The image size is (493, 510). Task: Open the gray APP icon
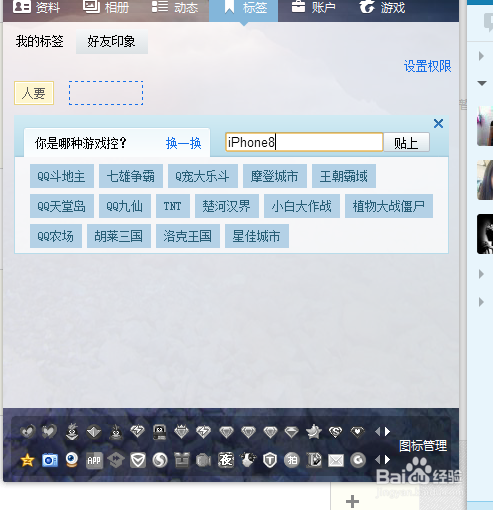94,461
